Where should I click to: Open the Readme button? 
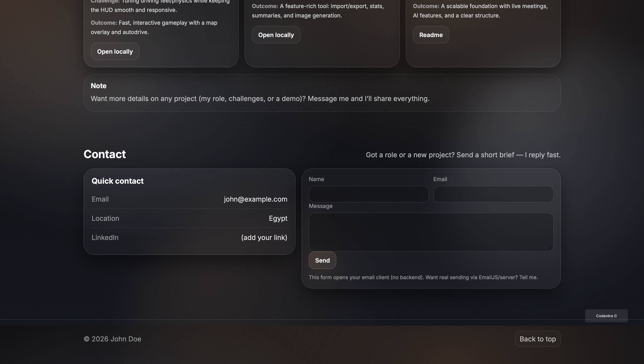431,35
